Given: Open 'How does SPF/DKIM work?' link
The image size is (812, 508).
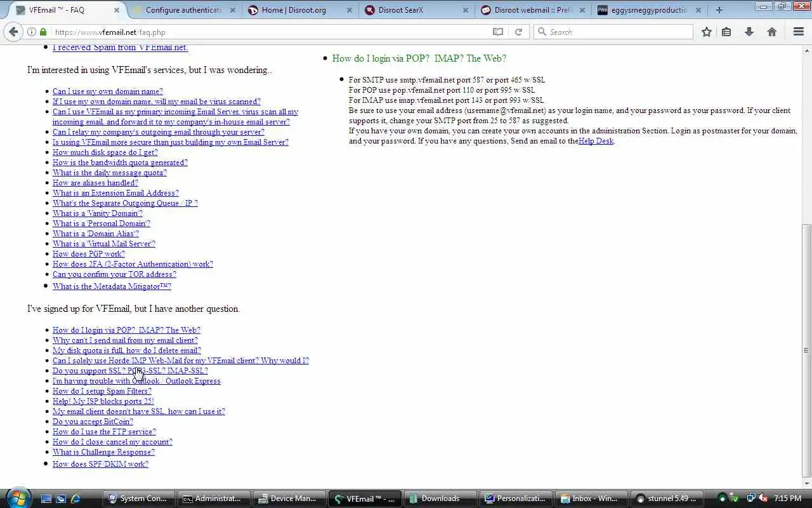Looking at the screenshot, I should pos(100,464).
